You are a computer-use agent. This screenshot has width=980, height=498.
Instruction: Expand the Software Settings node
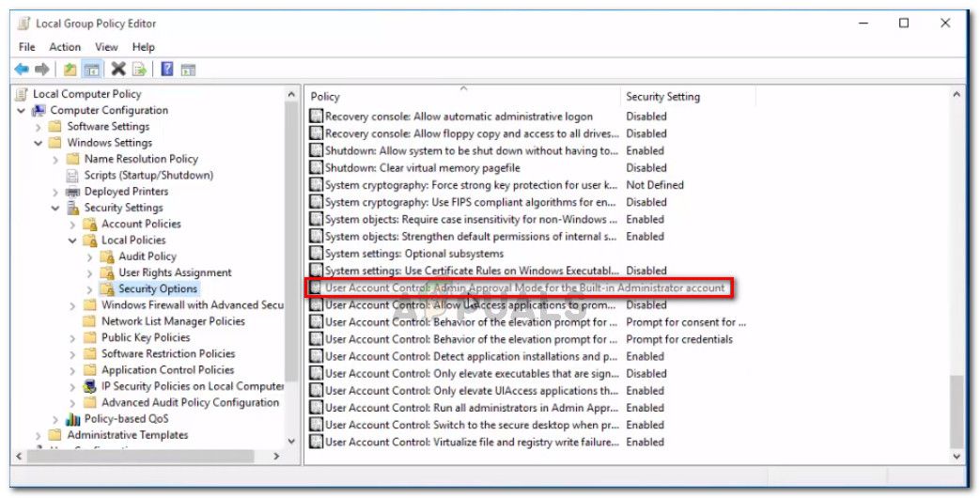click(x=39, y=127)
